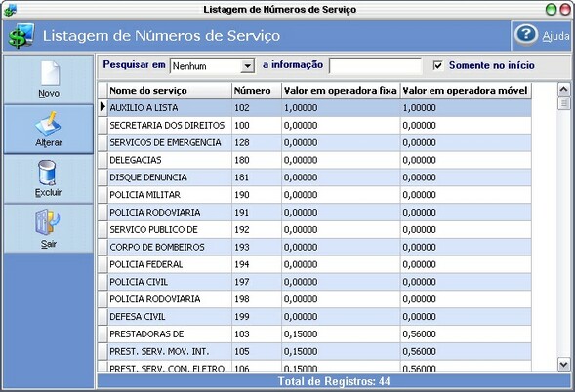Select the SERVICO PUBLICO DE row

[314, 230]
